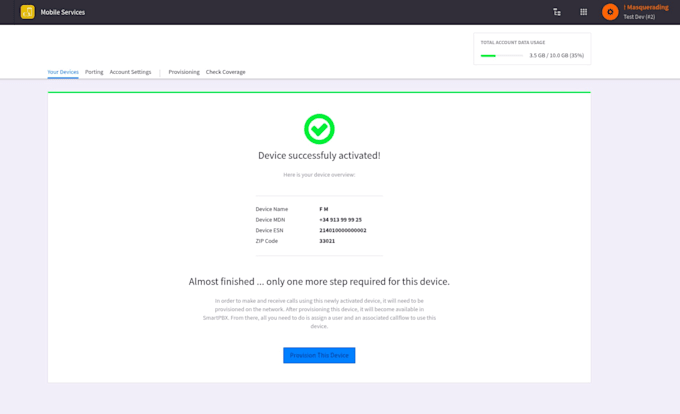Open the Porting tab

94,72
